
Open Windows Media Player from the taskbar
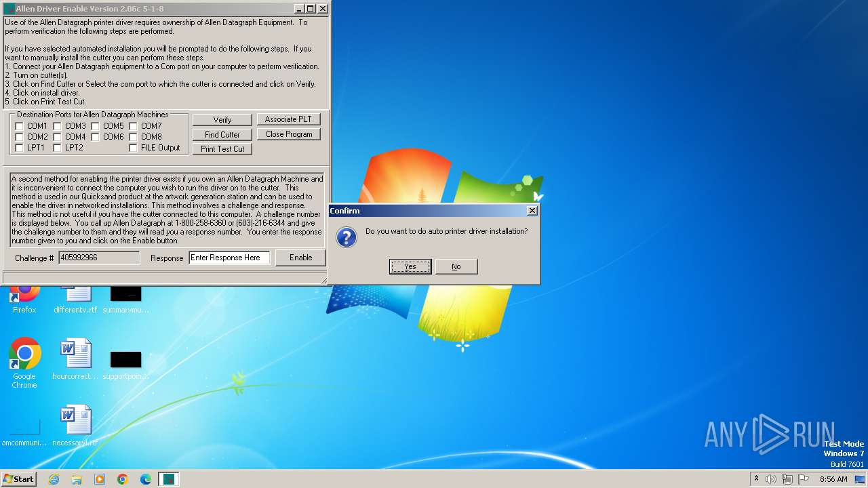tap(100, 479)
